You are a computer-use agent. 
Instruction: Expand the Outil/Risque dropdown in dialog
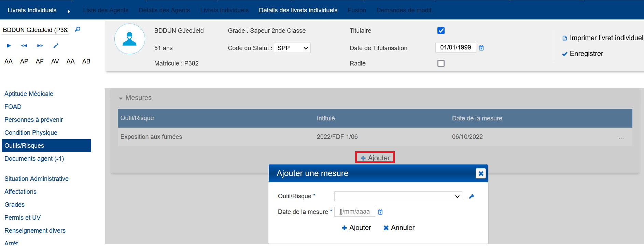point(398,197)
